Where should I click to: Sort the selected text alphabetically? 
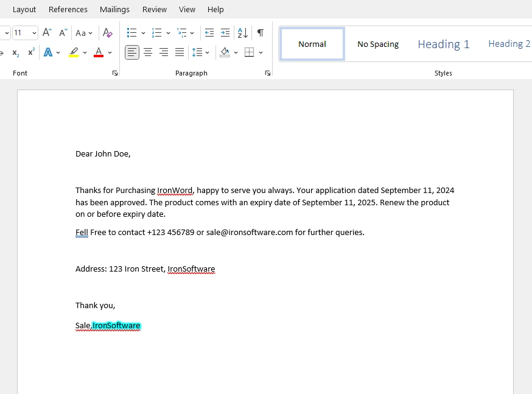point(242,33)
